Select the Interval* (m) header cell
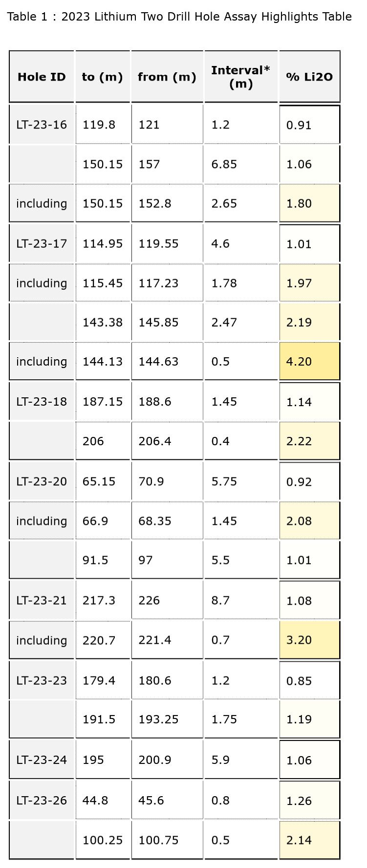Screen dimensions: 367x868 click(240, 77)
